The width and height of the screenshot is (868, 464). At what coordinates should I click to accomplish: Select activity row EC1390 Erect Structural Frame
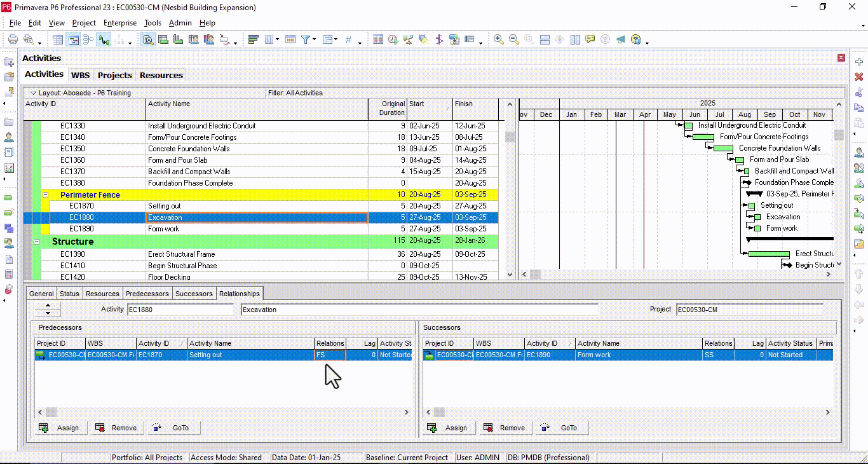click(x=261, y=254)
